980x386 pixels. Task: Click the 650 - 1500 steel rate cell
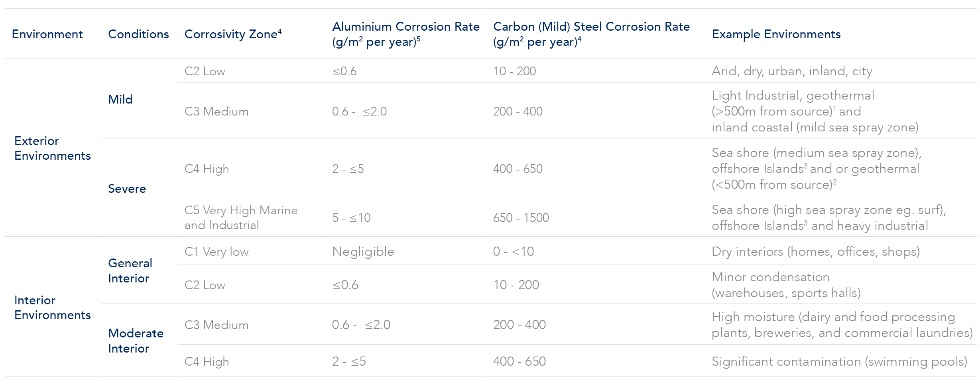tap(521, 218)
